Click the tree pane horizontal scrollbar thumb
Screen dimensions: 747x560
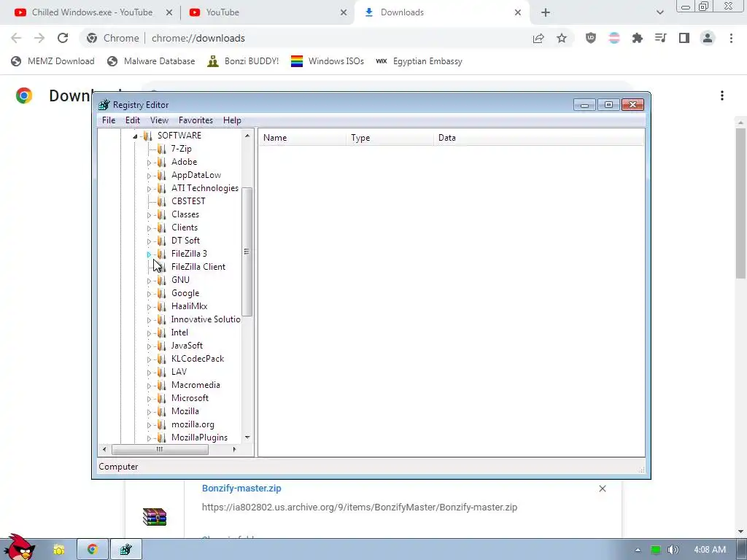pyautogui.click(x=160, y=449)
